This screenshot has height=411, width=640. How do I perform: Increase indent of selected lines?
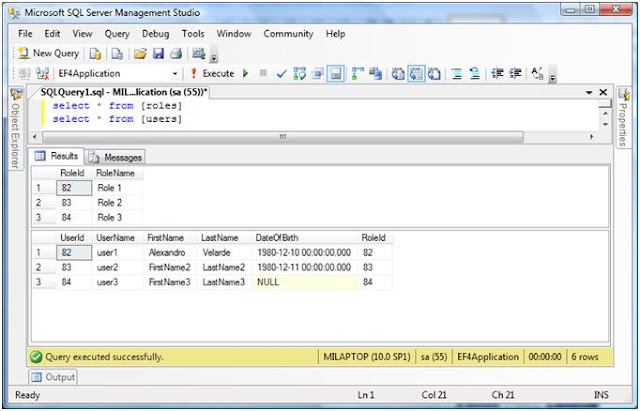(x=516, y=74)
